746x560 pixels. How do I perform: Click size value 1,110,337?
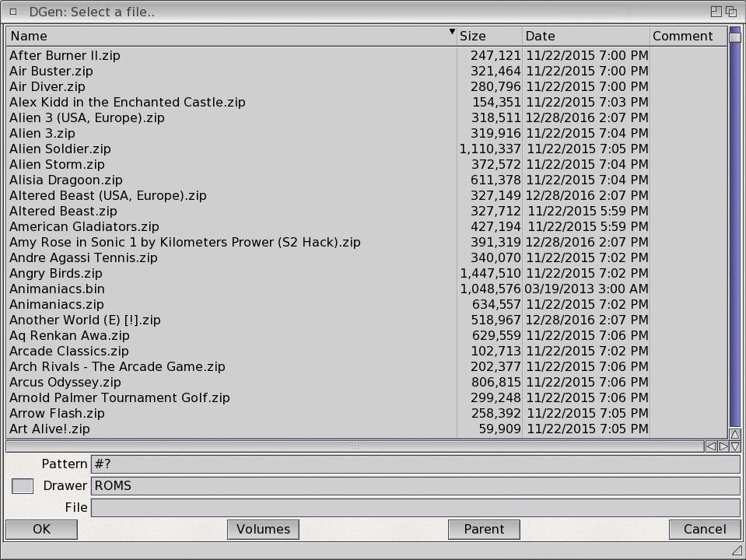coord(490,149)
